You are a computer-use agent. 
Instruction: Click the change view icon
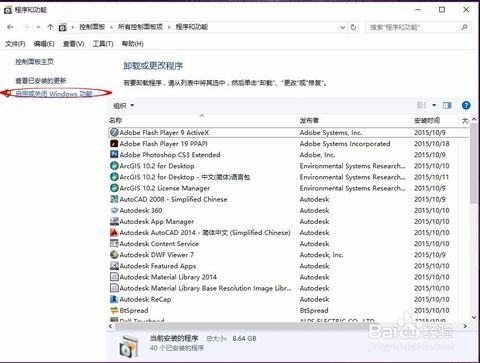pyautogui.click(x=422, y=105)
